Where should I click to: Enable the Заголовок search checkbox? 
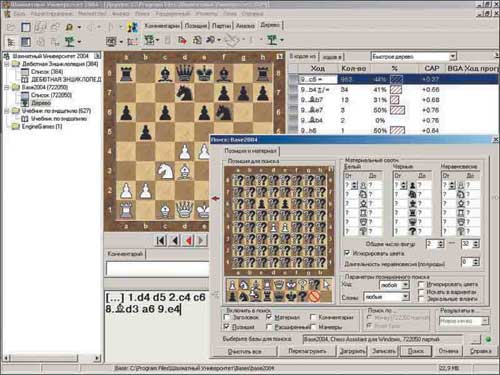227,317
